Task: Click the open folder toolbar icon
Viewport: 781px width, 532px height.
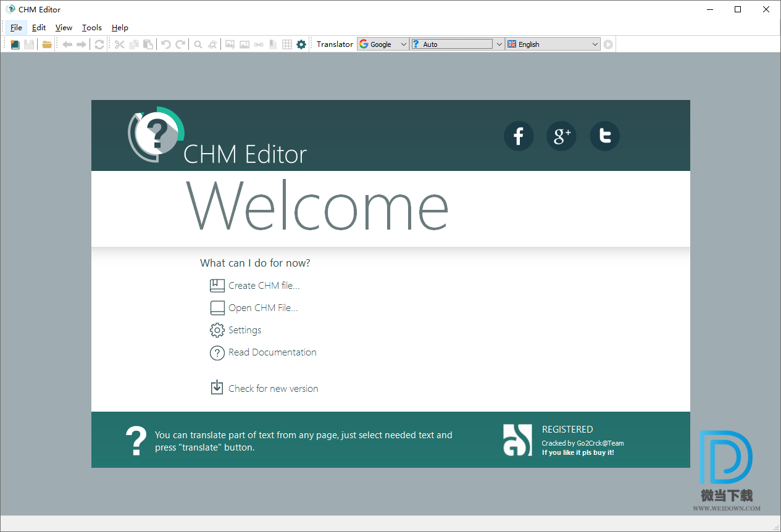Action: tap(47, 44)
